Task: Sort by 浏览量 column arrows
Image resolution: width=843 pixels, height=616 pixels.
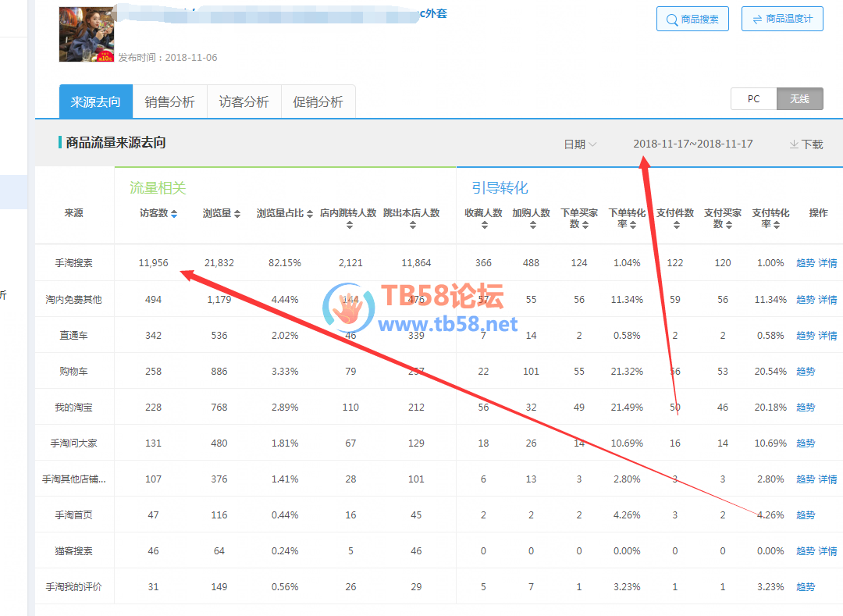Action: point(237,214)
